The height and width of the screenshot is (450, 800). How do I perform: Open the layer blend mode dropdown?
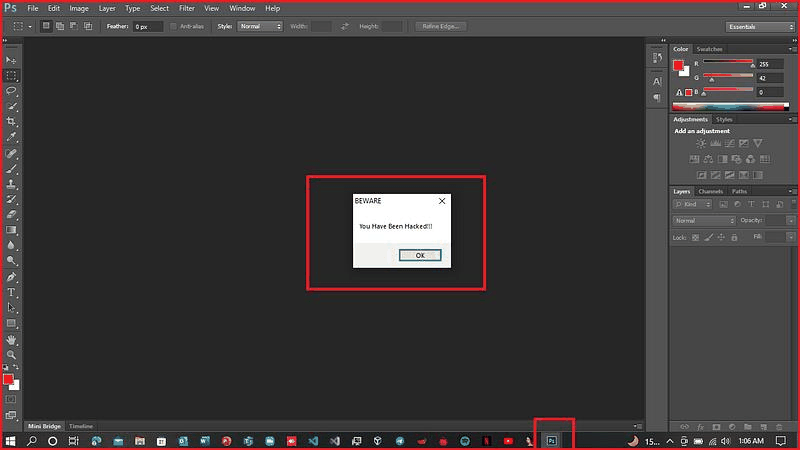coord(704,220)
